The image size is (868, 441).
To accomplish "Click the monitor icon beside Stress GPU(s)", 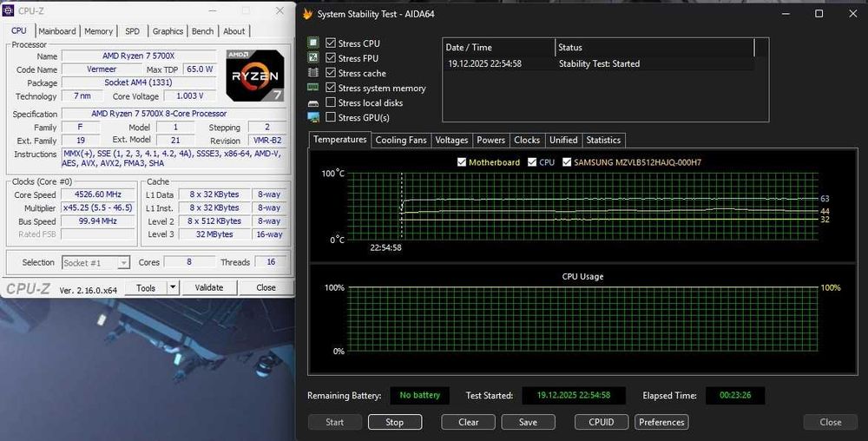I will coord(313,117).
